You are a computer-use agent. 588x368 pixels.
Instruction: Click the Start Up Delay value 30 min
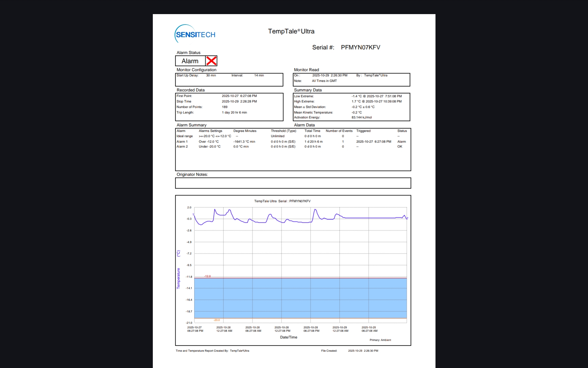pyautogui.click(x=211, y=75)
